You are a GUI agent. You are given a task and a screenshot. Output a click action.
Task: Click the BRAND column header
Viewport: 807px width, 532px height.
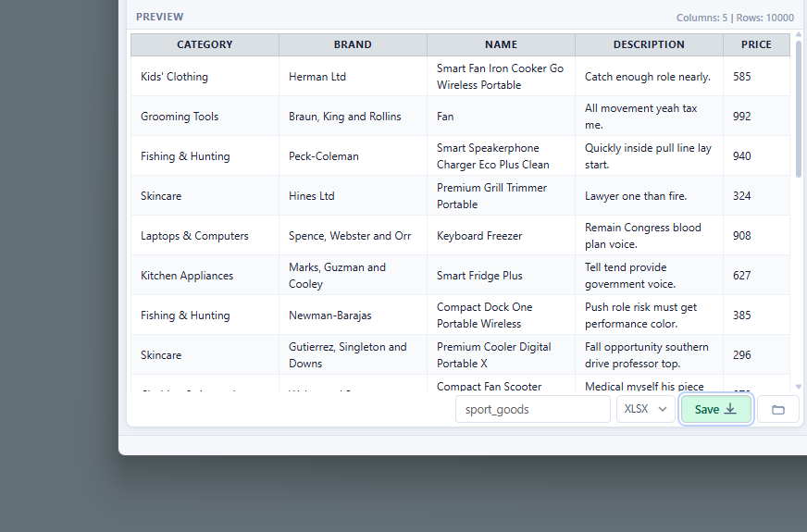coord(354,44)
